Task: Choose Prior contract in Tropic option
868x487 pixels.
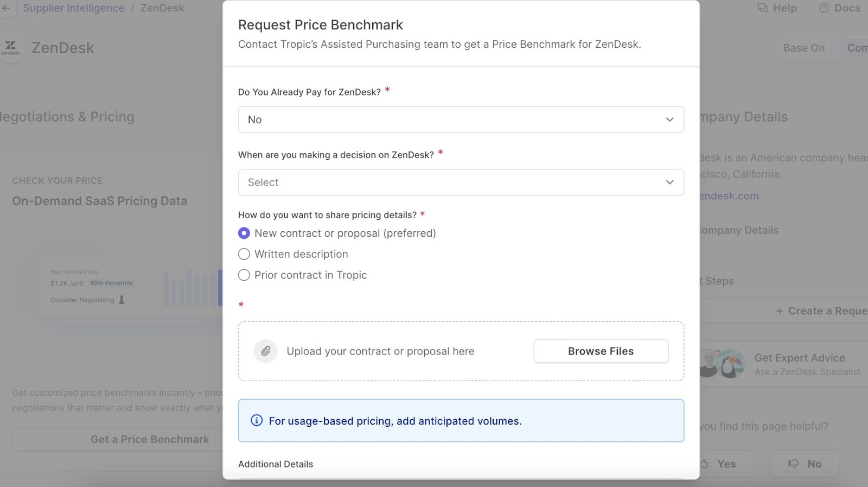Action: click(x=244, y=275)
